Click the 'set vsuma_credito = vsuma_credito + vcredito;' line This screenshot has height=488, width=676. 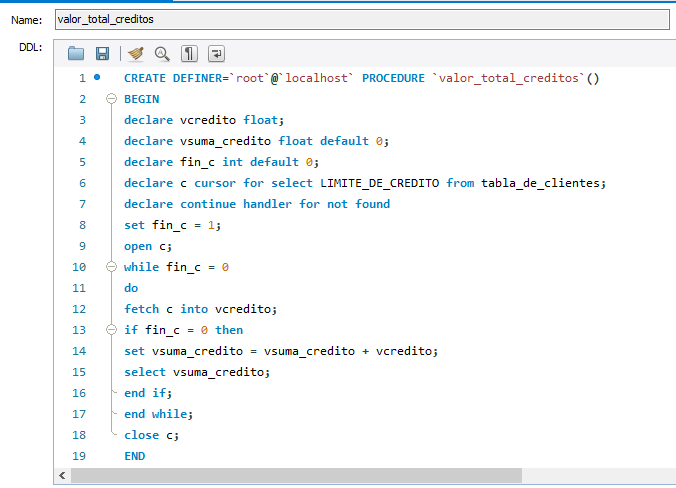(281, 351)
